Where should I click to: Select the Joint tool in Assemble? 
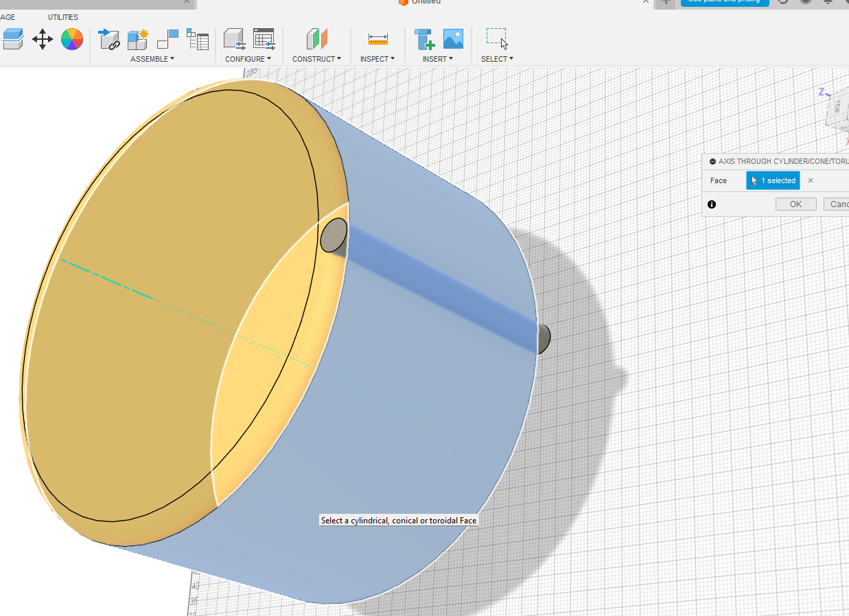(167, 38)
